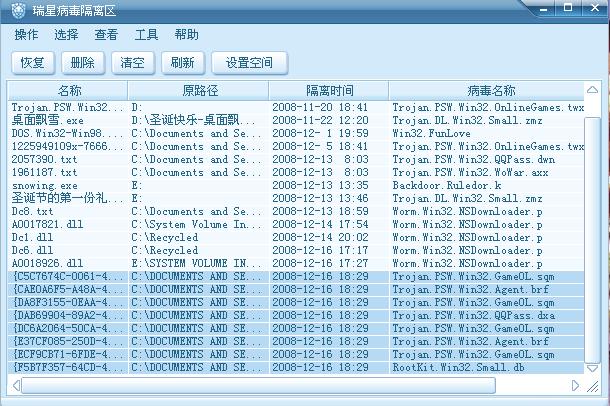Click the C:\System Volume In... path cell
The width and height of the screenshot is (610, 406).
tap(196, 224)
